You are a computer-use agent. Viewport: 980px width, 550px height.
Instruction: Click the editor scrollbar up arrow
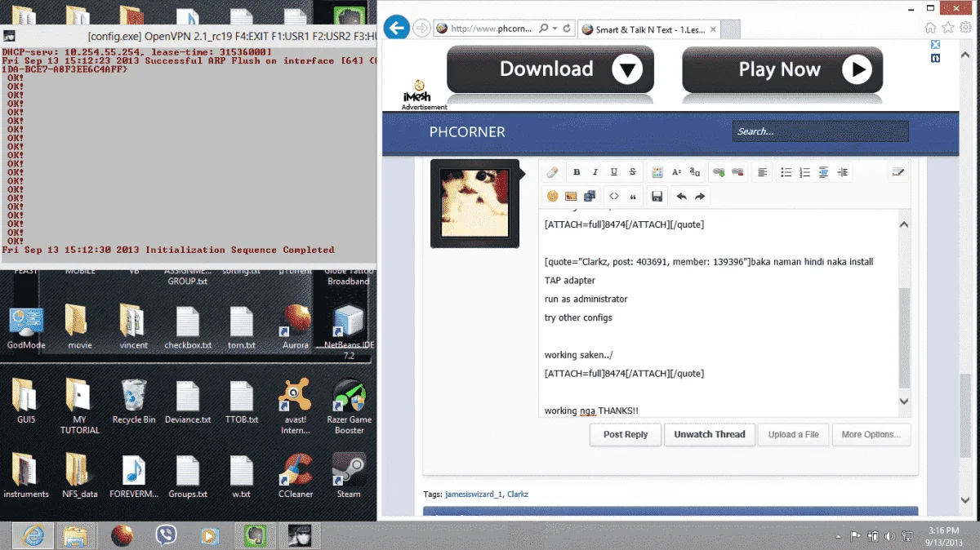[x=903, y=224]
